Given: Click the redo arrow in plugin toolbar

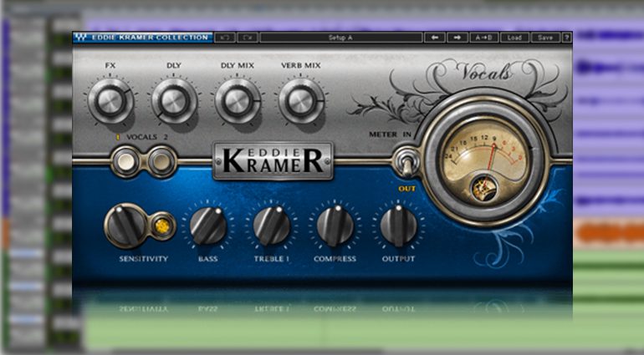Looking at the screenshot, I should pyautogui.click(x=248, y=38).
